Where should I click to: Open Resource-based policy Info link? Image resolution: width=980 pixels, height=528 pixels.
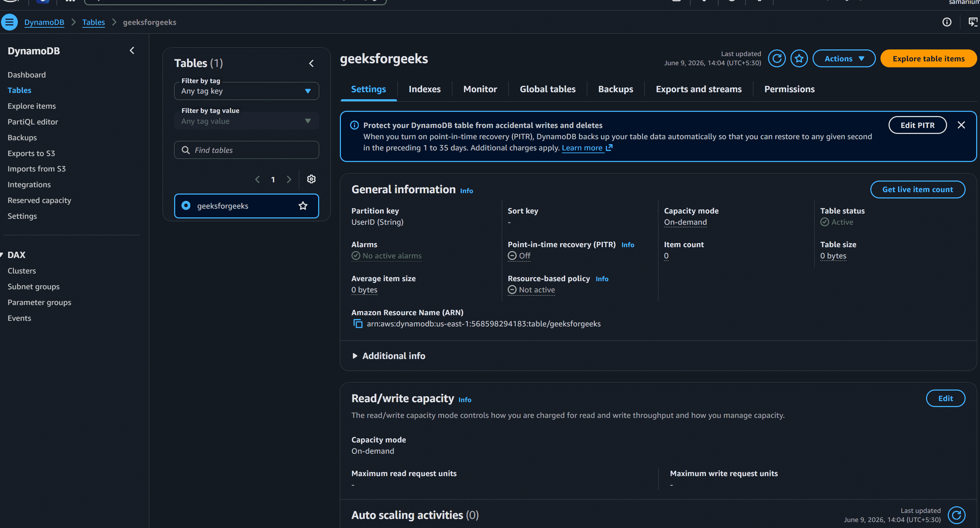(x=602, y=279)
